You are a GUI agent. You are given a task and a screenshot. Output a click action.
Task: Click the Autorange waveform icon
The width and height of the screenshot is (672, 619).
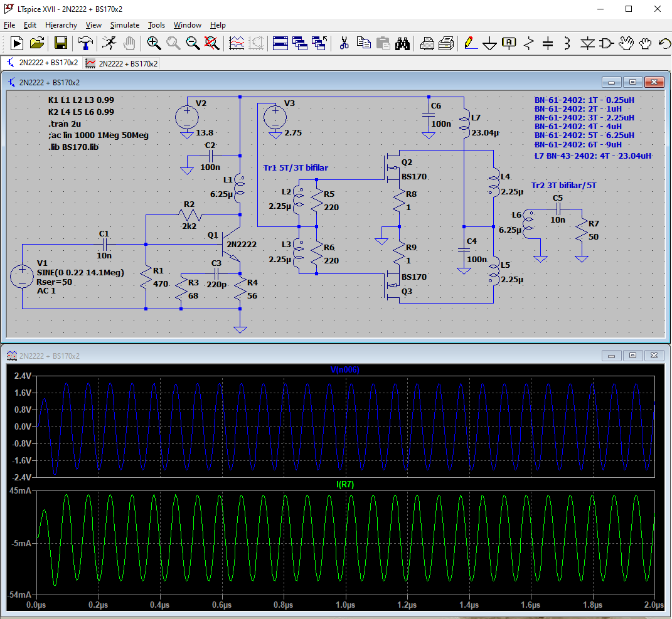237,43
